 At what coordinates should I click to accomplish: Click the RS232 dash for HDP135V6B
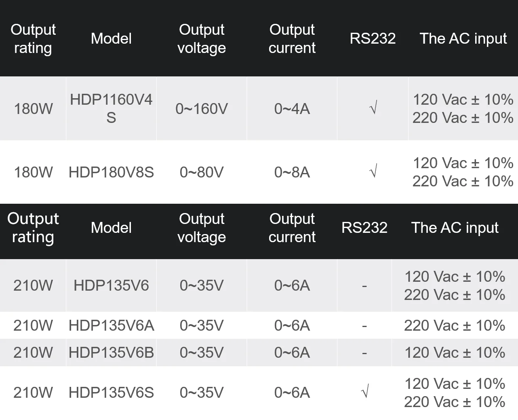(364, 353)
